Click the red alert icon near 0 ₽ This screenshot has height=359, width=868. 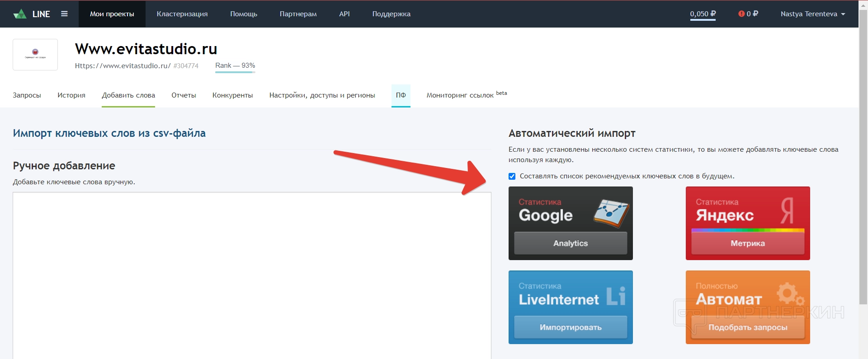click(741, 14)
